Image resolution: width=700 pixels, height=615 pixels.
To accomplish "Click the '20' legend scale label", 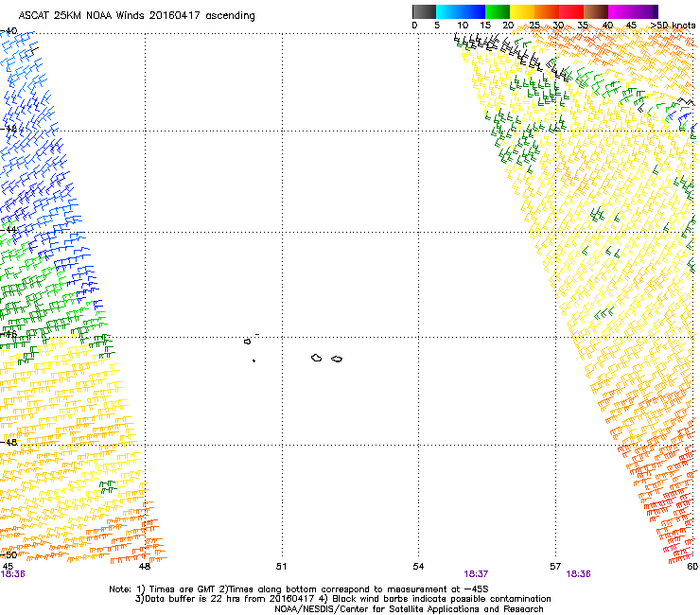I will point(508,26).
